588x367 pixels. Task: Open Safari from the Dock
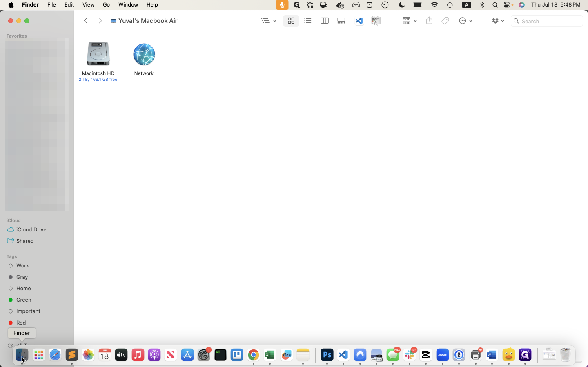55,355
